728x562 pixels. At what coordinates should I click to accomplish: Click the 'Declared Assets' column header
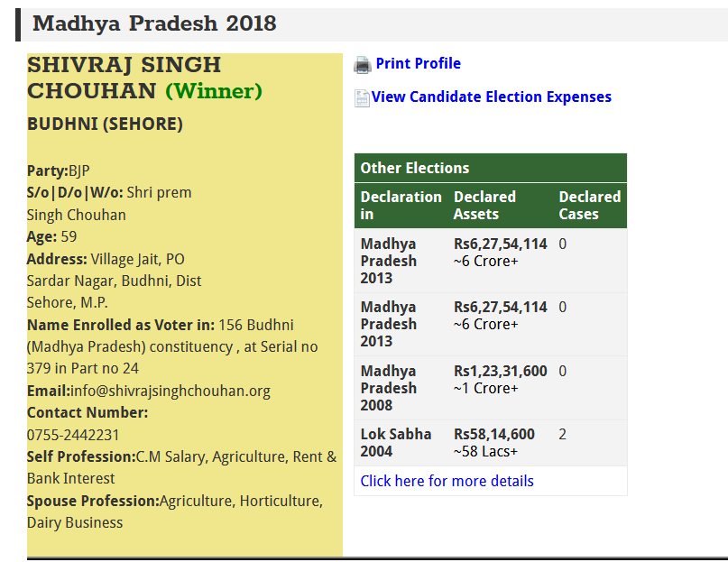(x=484, y=205)
